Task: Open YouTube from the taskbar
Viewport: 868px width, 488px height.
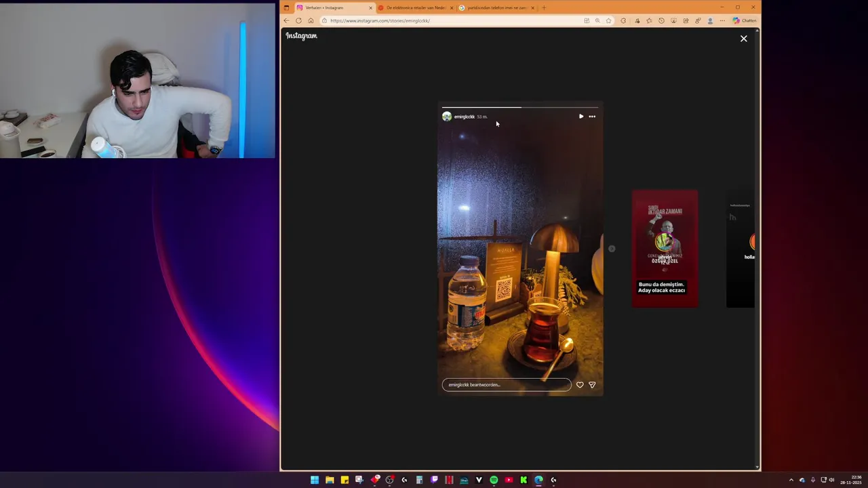Action: tap(509, 480)
